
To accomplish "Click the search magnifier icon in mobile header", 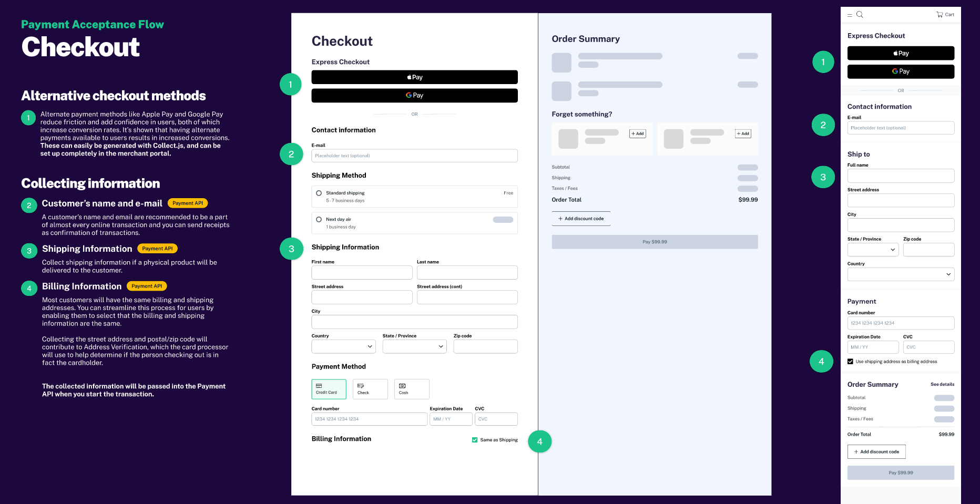I will [x=860, y=15].
